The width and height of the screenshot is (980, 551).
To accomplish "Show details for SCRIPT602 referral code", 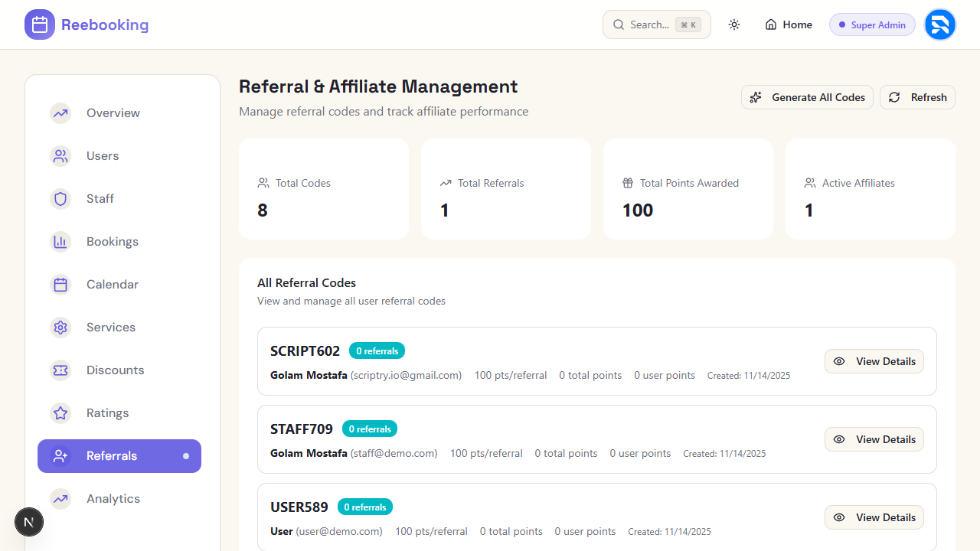I will click(874, 361).
